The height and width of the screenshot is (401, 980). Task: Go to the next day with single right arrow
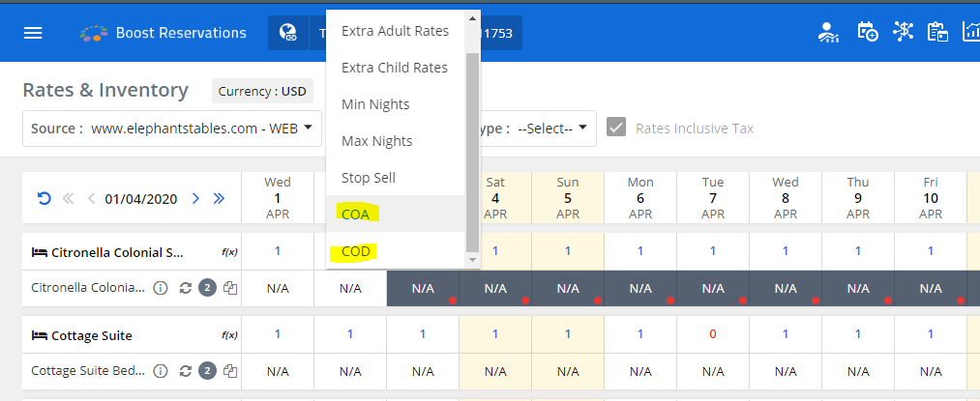[195, 199]
